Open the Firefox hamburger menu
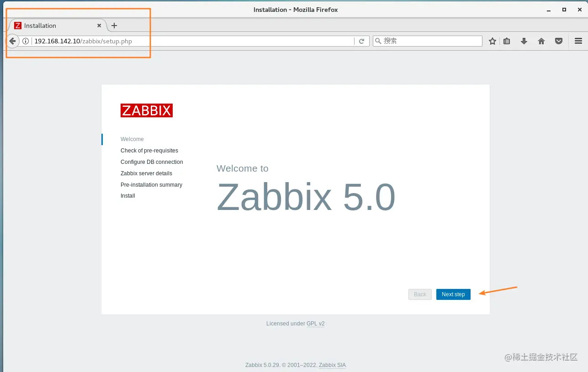The width and height of the screenshot is (588, 372). 578,41
